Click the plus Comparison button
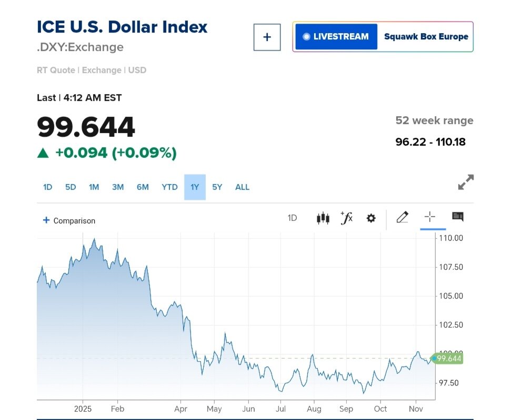This screenshot has width=512, height=420. pos(69,221)
